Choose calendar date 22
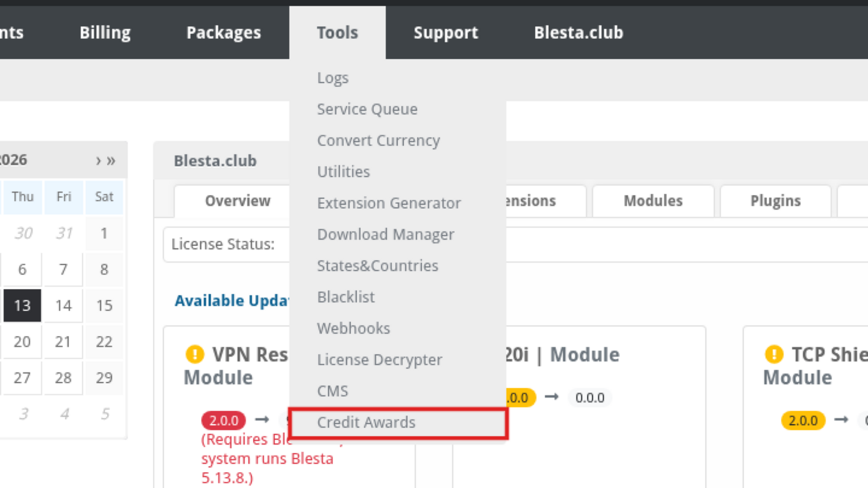This screenshot has width=868, height=488. tap(104, 342)
